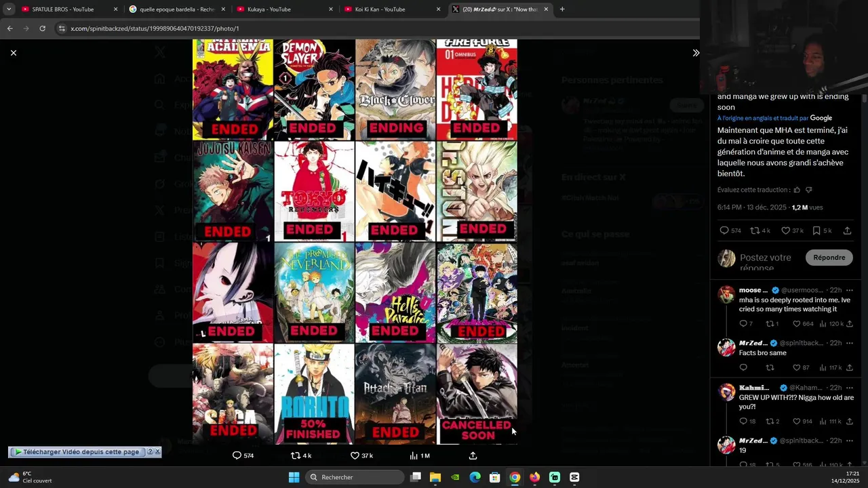The width and height of the screenshot is (868, 488).
Task: Open a new browser tab
Action: point(562,9)
